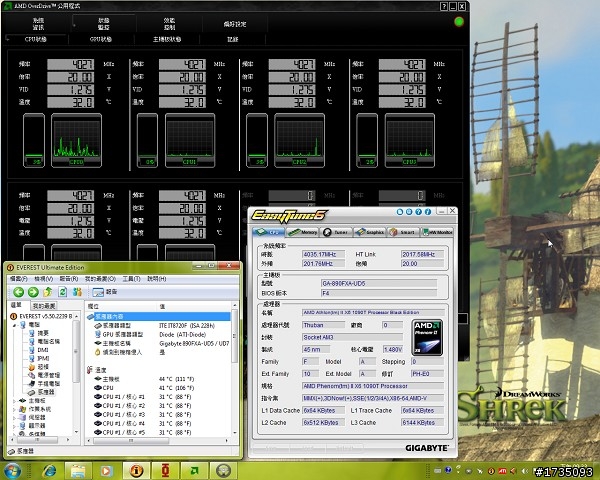The image size is (600, 480).
Task: Switch to the Smart tab in EasyTune6
Action: pos(403,232)
